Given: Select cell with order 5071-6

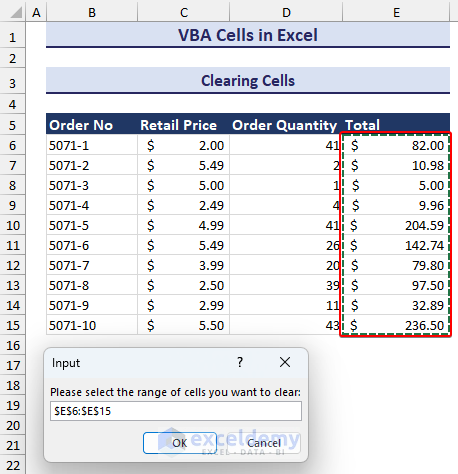Looking at the screenshot, I should tap(92, 245).
